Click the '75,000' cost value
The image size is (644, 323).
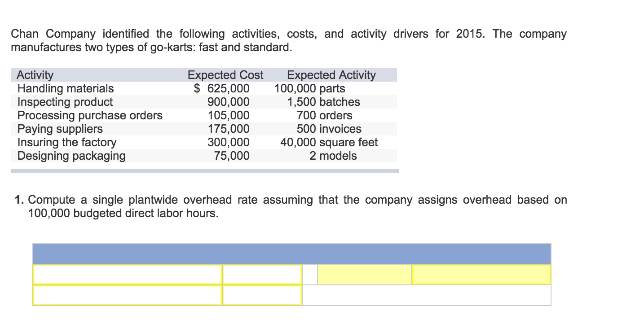point(231,156)
